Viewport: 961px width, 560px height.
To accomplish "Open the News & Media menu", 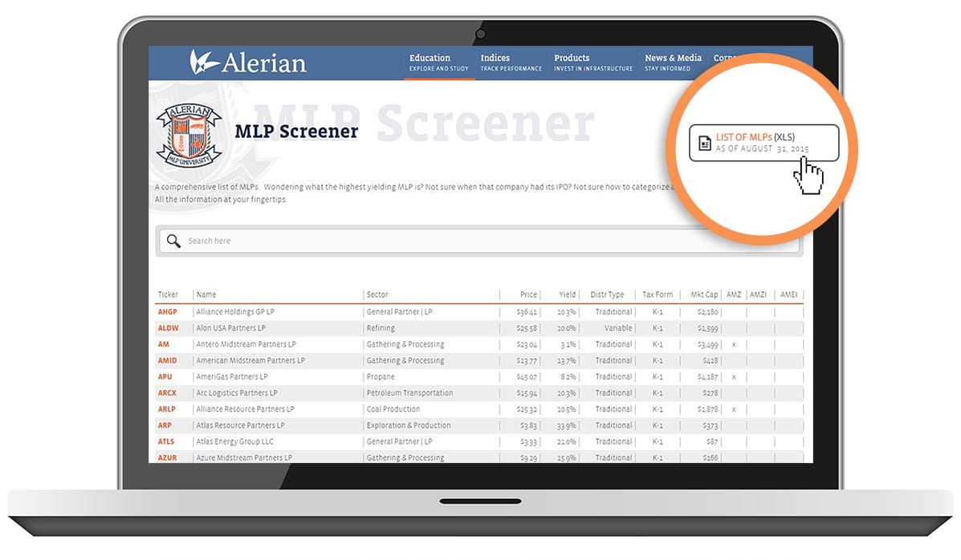I will click(x=673, y=63).
